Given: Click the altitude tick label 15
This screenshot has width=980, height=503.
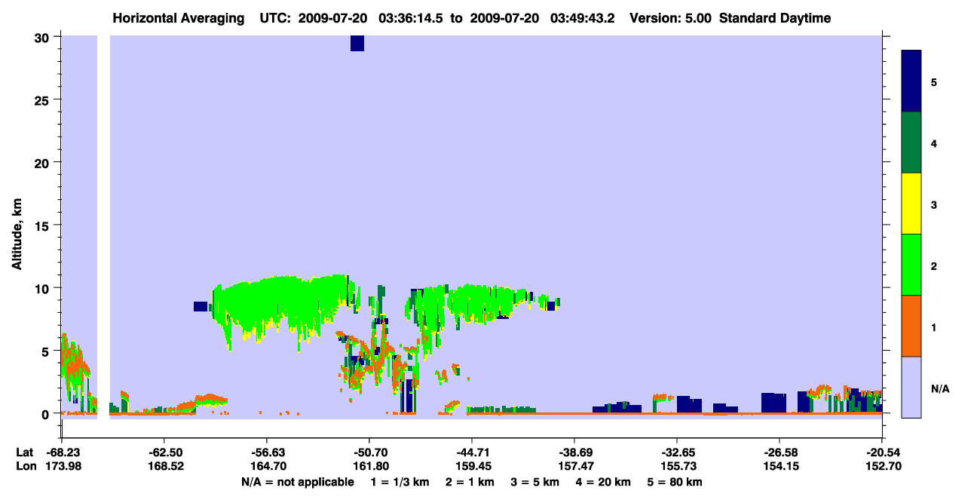Looking at the screenshot, I should pyautogui.click(x=43, y=225).
